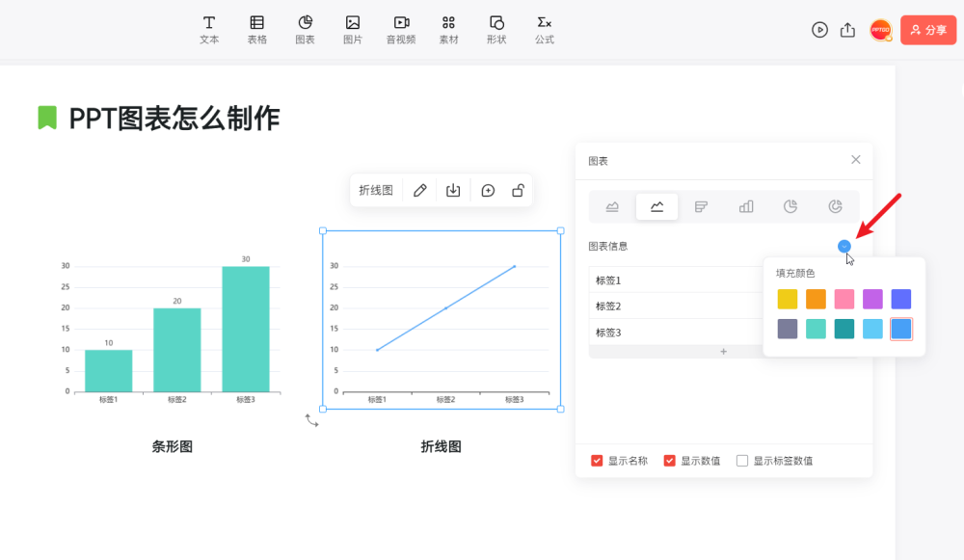Choose the column chart type
Viewport: 964px width, 560px height.
pos(745,206)
